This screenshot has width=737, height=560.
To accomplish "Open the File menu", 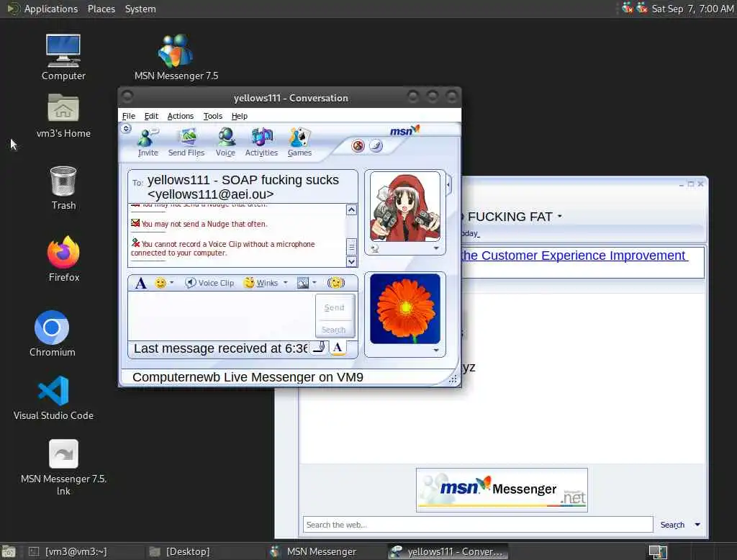I will coord(128,116).
